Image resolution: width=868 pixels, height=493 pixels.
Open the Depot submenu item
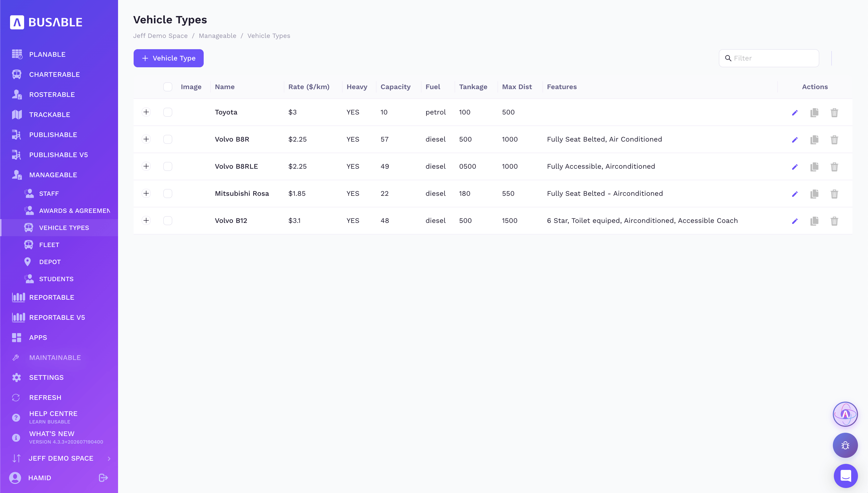pyautogui.click(x=50, y=262)
